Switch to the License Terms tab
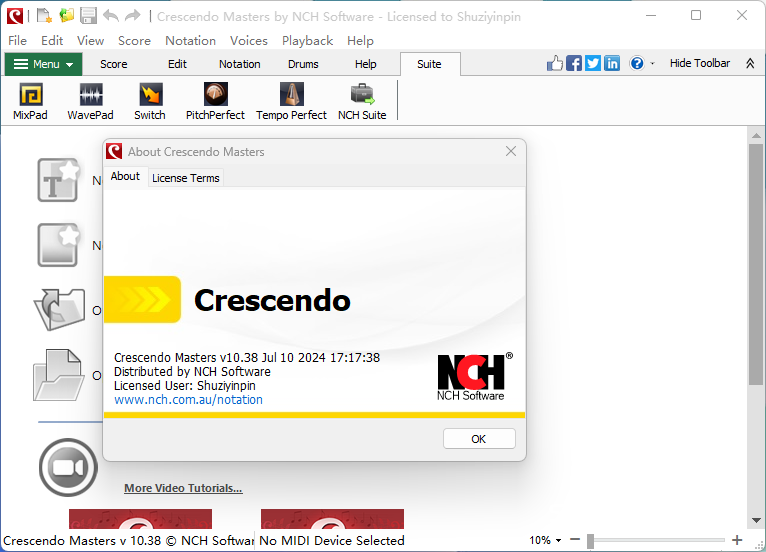Viewport: 766px width, 552px height. [x=186, y=178]
